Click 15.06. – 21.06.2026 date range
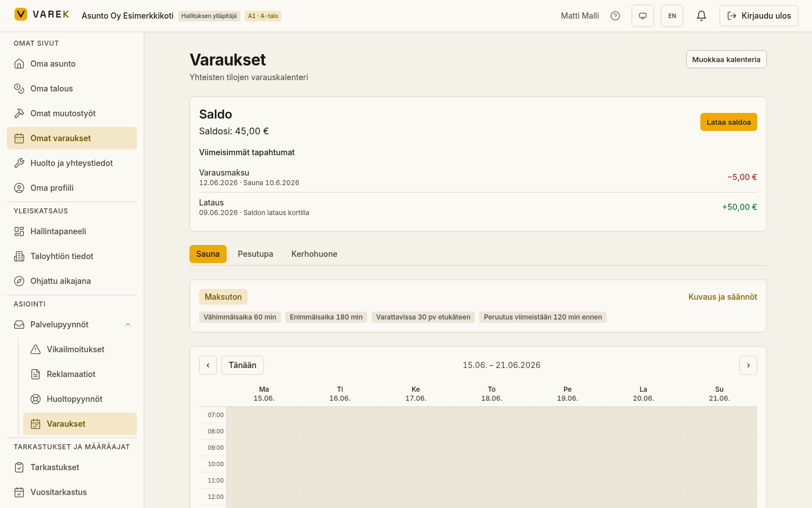 502,365
